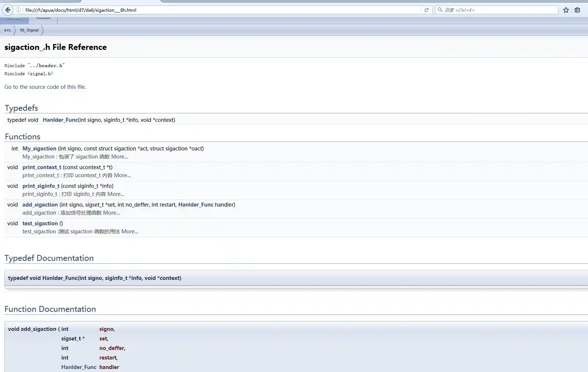The image size is (588, 372).
Task: Click Hanlder_Func type in add_sigaction signature
Action: 195,205
